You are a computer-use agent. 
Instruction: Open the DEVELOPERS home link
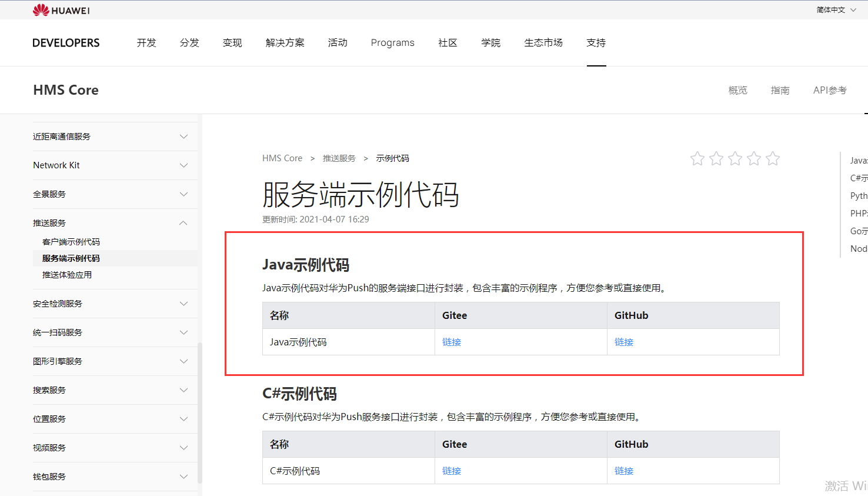pyautogui.click(x=66, y=43)
